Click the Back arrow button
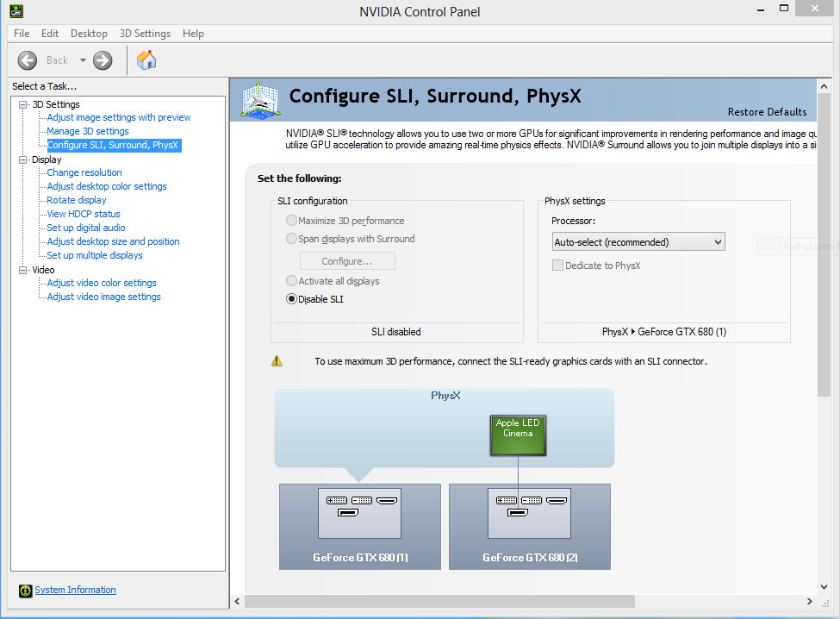840x619 pixels. pos(28,60)
